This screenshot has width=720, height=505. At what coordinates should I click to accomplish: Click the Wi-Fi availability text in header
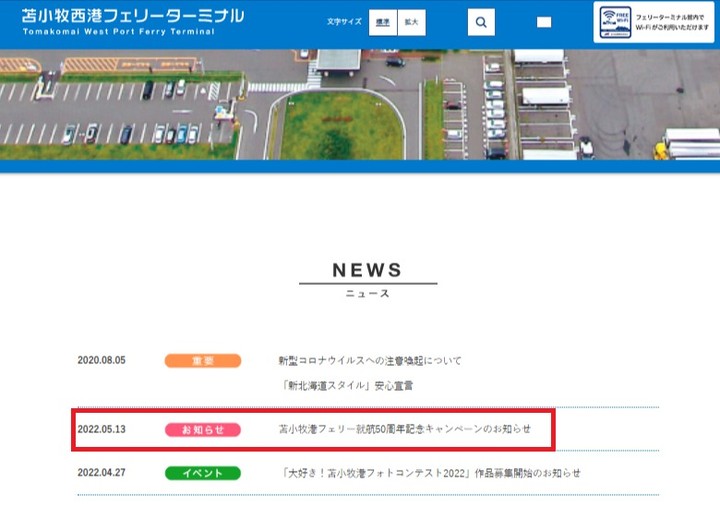(679, 22)
